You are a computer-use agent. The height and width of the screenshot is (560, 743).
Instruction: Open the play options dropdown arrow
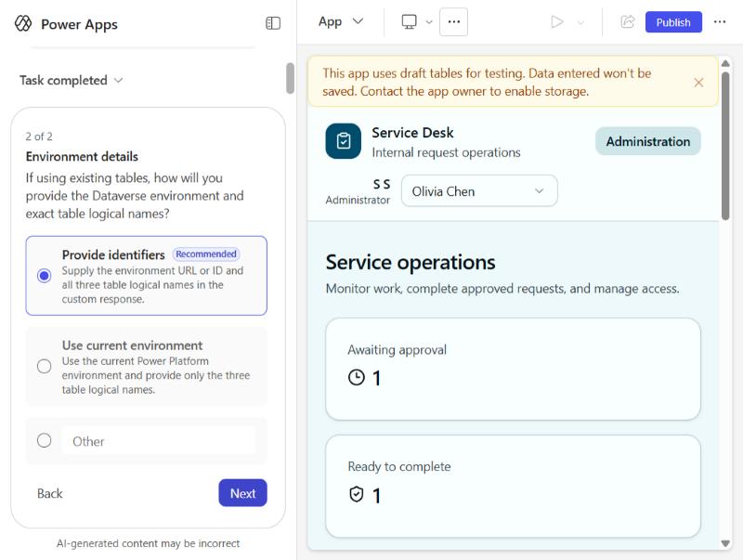(580, 22)
